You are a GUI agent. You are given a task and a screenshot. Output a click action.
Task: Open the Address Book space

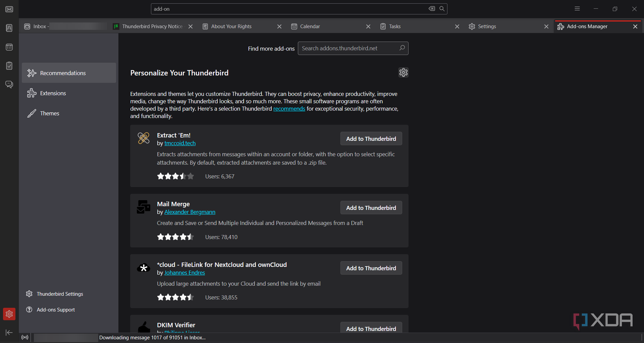(x=9, y=28)
